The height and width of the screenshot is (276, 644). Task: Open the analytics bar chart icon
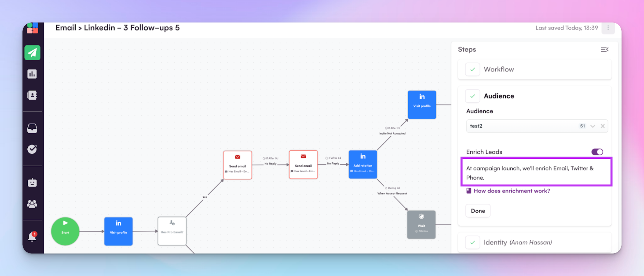coord(32,74)
